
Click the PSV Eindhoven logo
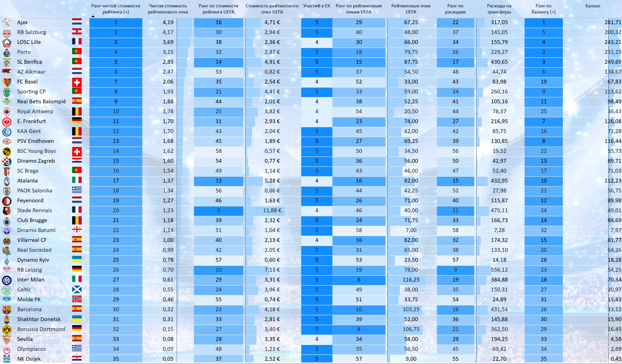(7, 141)
